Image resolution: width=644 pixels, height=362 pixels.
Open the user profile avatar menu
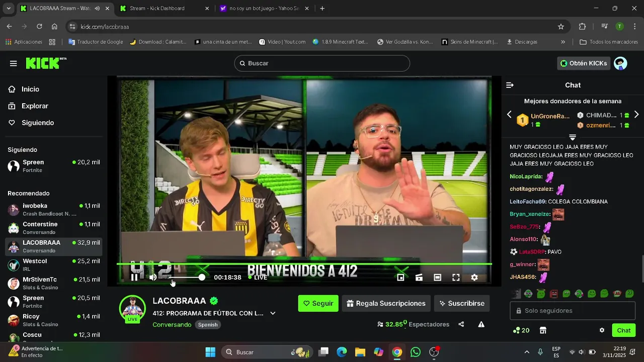tap(621, 63)
